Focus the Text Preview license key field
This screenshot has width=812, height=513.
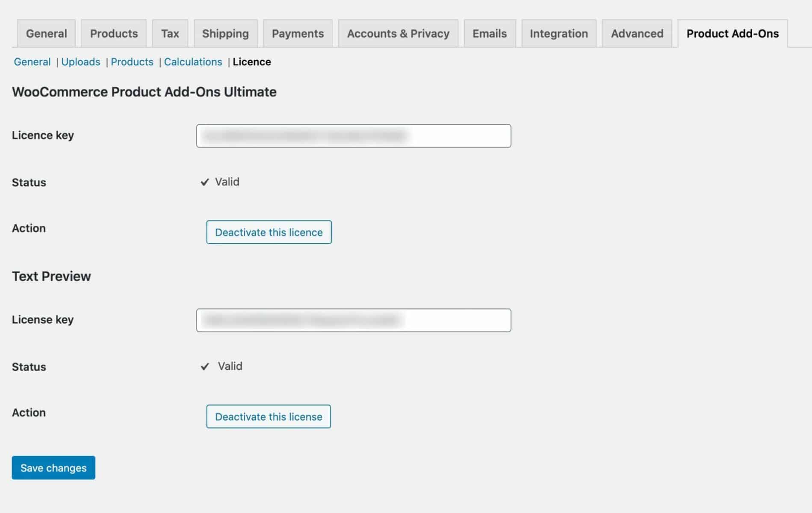[x=354, y=320]
